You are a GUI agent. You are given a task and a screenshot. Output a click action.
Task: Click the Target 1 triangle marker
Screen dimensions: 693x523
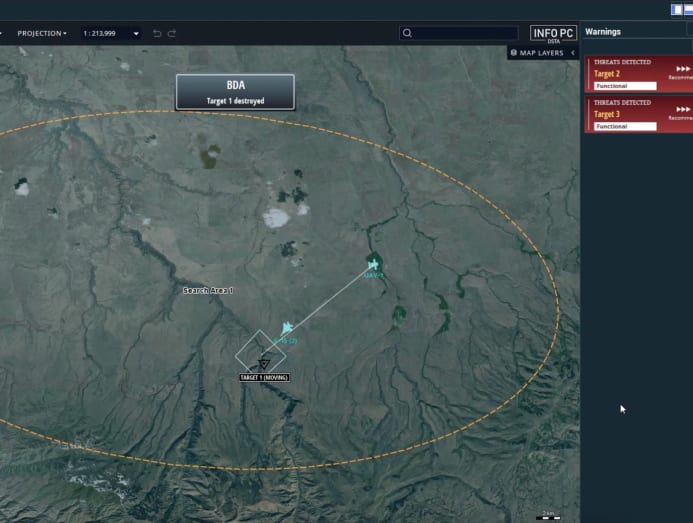coord(263,364)
